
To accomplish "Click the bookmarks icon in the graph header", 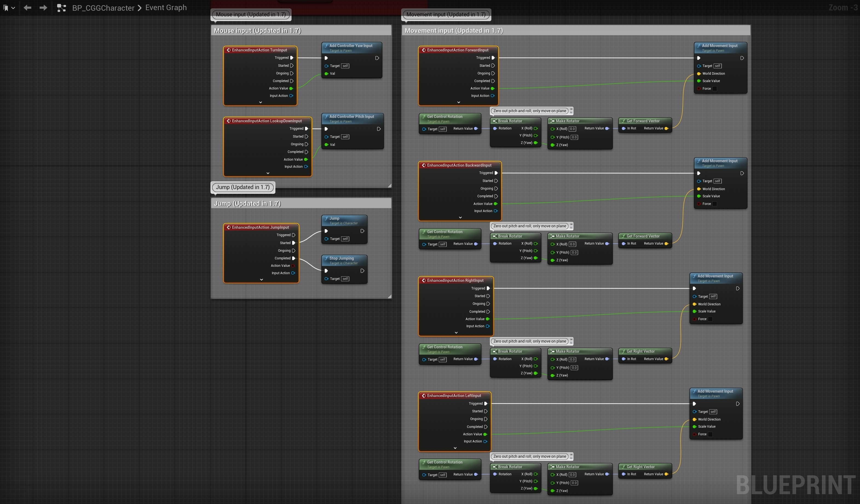I will point(6,7).
